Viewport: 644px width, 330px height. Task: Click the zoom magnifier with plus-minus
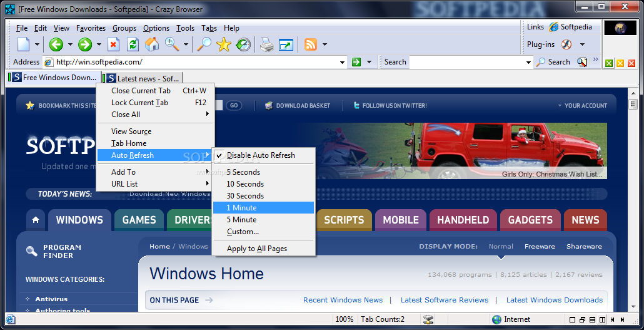[172, 44]
